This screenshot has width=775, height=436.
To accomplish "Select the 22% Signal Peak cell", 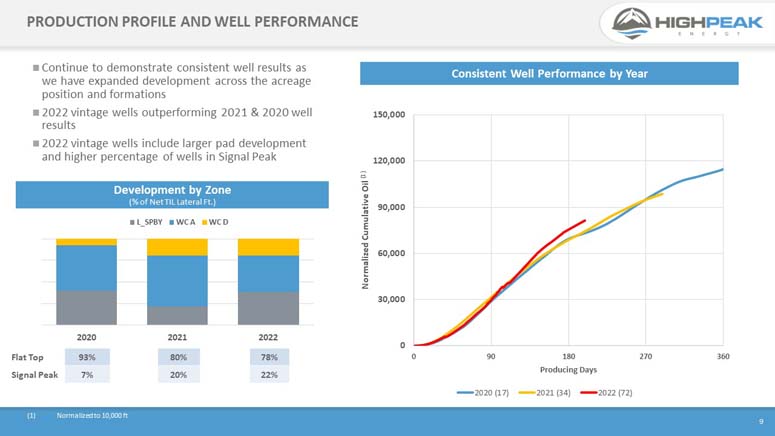I will [x=269, y=374].
